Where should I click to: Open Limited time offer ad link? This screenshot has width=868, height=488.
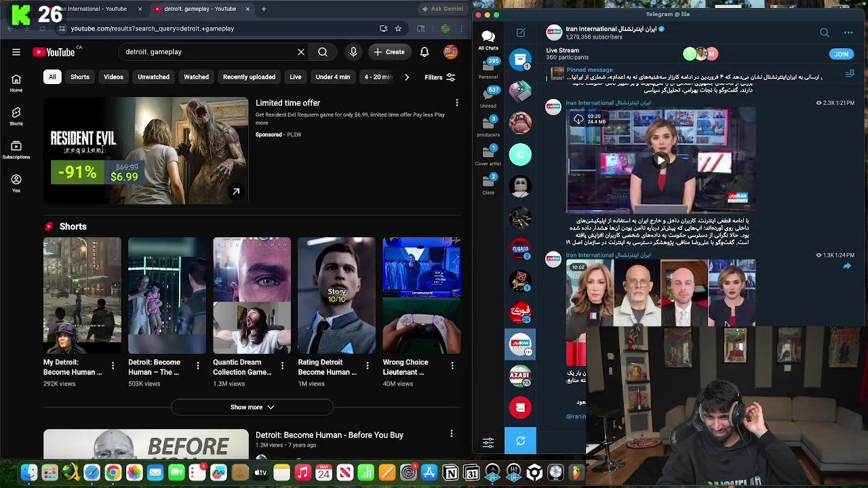pyautogui.click(x=288, y=103)
